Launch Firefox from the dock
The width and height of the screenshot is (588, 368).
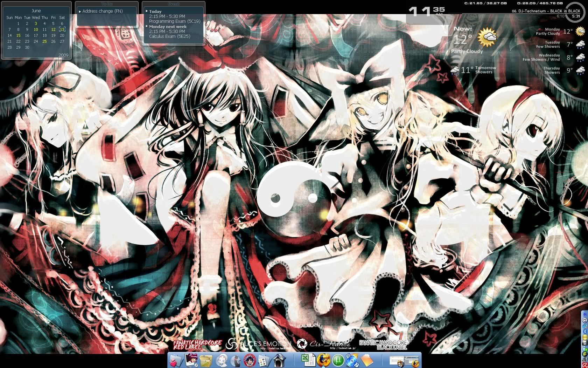pyautogui.click(x=323, y=360)
